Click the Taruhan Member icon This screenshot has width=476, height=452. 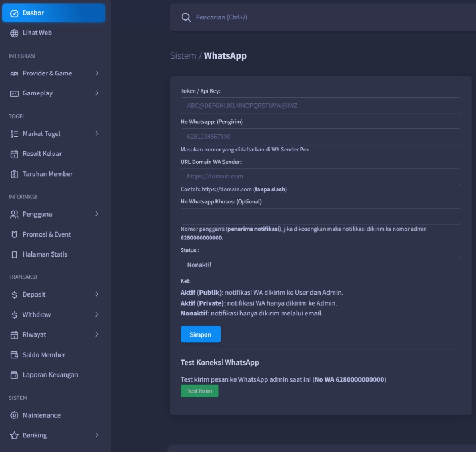click(x=15, y=174)
